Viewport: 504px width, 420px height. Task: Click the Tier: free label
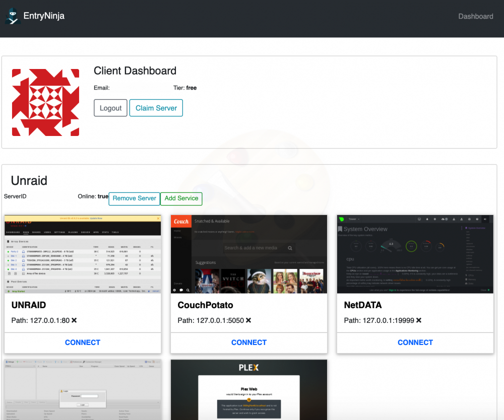click(185, 88)
